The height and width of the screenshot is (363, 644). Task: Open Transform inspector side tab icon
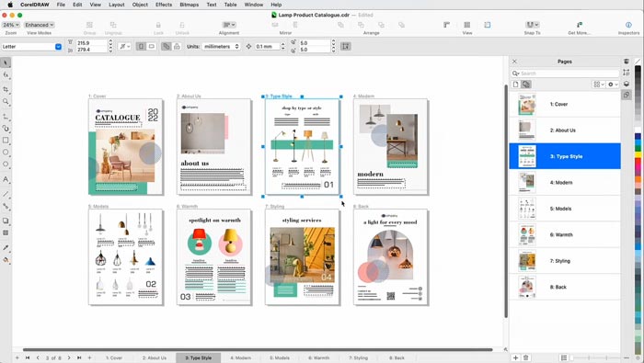[x=627, y=73]
